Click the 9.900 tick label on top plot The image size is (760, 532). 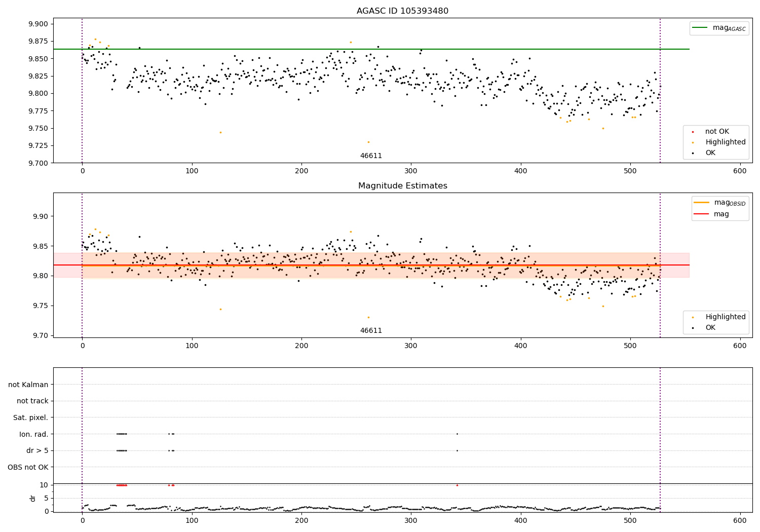(38, 24)
